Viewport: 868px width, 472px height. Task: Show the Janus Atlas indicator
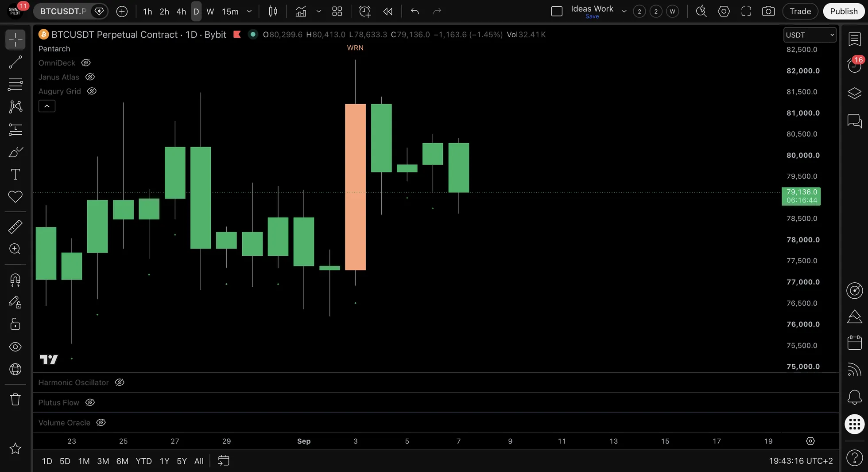tap(90, 77)
